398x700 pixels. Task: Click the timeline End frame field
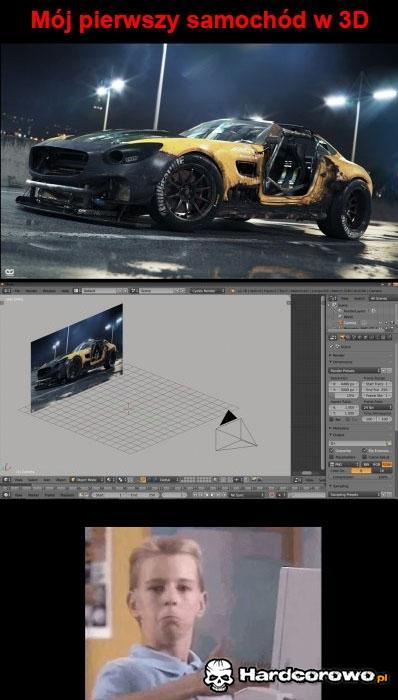(142, 495)
